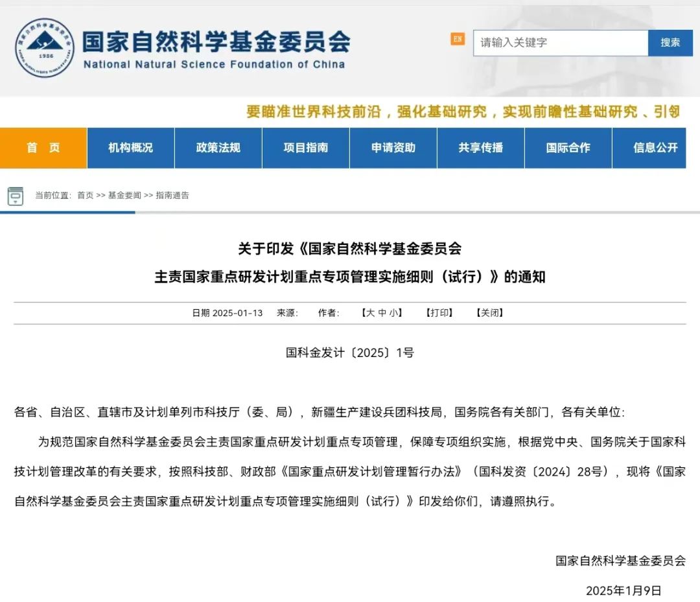Open the 信息公开 menu item
The height and width of the screenshot is (602, 700).
point(649,148)
